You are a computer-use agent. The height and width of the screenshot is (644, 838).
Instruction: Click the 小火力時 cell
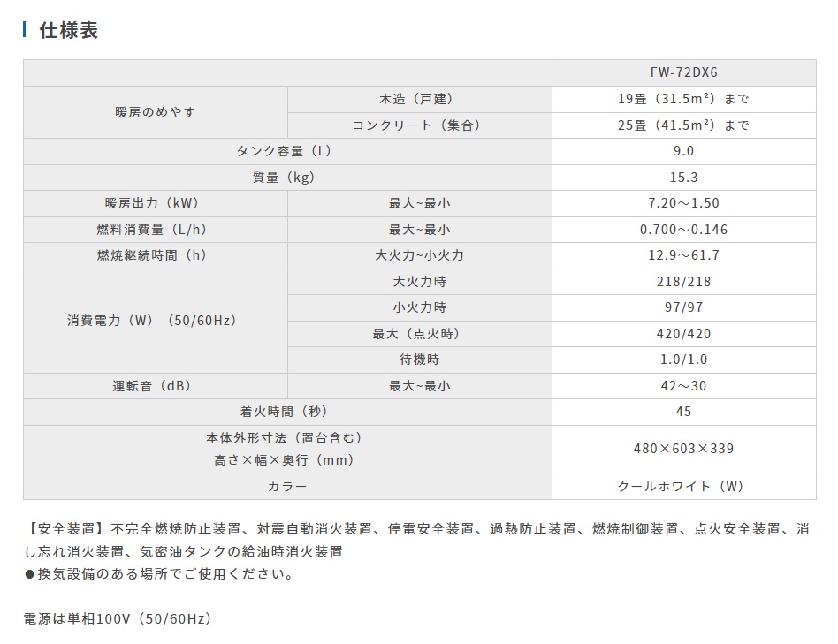click(420, 307)
